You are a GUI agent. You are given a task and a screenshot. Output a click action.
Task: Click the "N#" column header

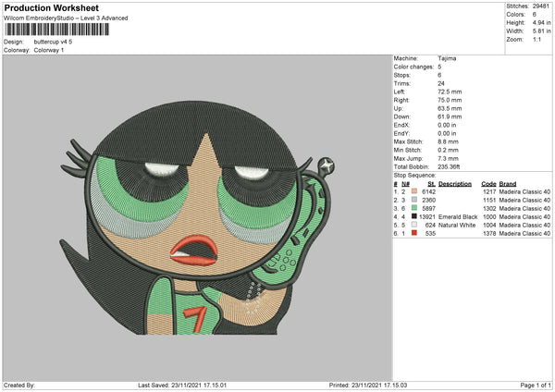tap(406, 184)
